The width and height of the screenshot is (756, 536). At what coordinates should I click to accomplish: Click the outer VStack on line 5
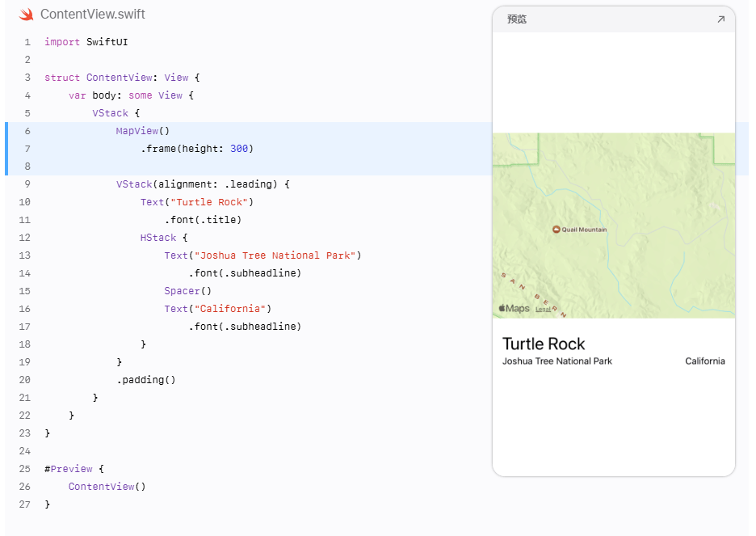(111, 113)
